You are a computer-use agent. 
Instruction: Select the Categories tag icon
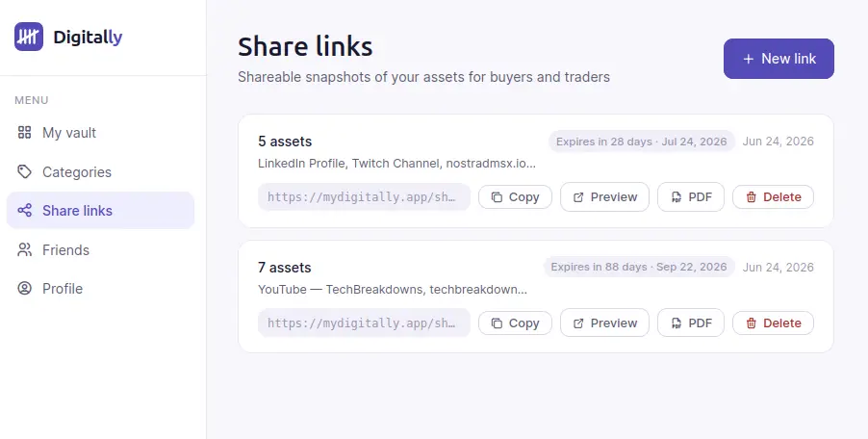pyautogui.click(x=24, y=171)
